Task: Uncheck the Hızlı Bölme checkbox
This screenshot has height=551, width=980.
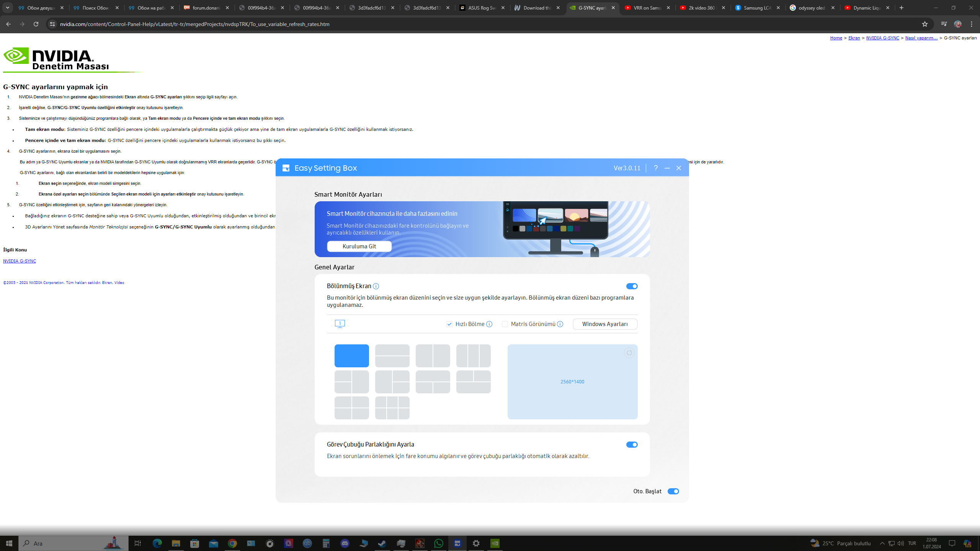Action: point(449,324)
